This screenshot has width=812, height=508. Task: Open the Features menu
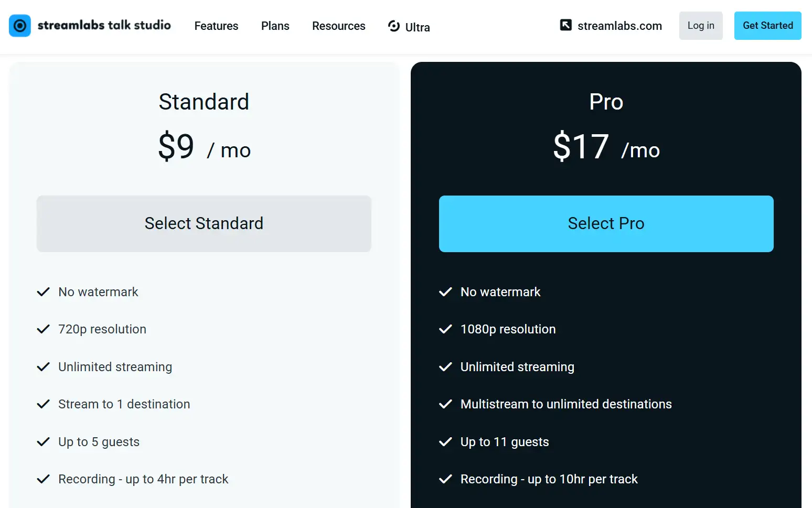click(x=216, y=26)
